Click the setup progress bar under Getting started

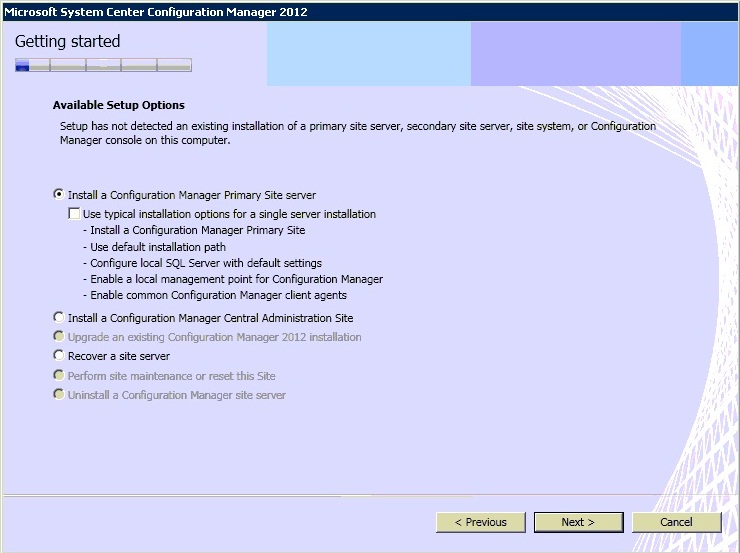pos(103,65)
